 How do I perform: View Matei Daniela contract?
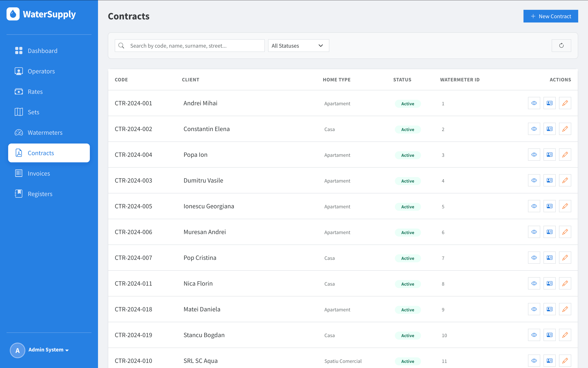pyautogui.click(x=534, y=309)
